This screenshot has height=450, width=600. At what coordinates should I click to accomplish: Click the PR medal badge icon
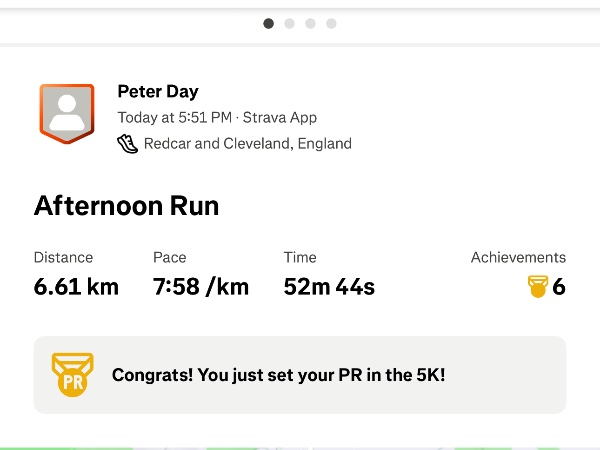[x=72, y=375]
